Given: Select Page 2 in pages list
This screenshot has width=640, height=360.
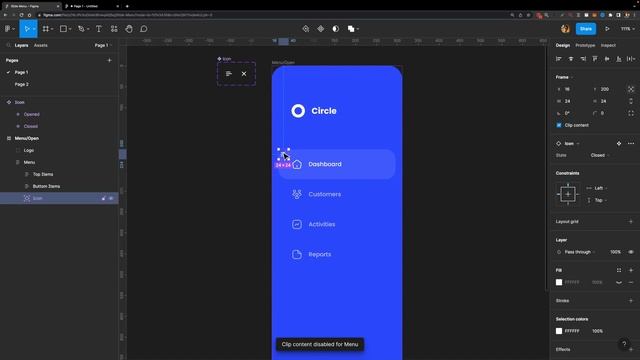Looking at the screenshot, I should [x=22, y=84].
